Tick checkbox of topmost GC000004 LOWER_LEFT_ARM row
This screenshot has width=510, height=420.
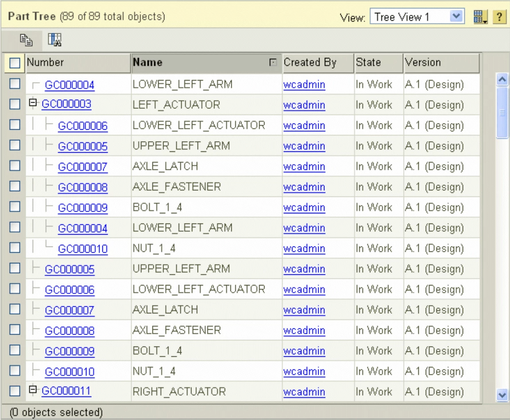[x=15, y=84]
